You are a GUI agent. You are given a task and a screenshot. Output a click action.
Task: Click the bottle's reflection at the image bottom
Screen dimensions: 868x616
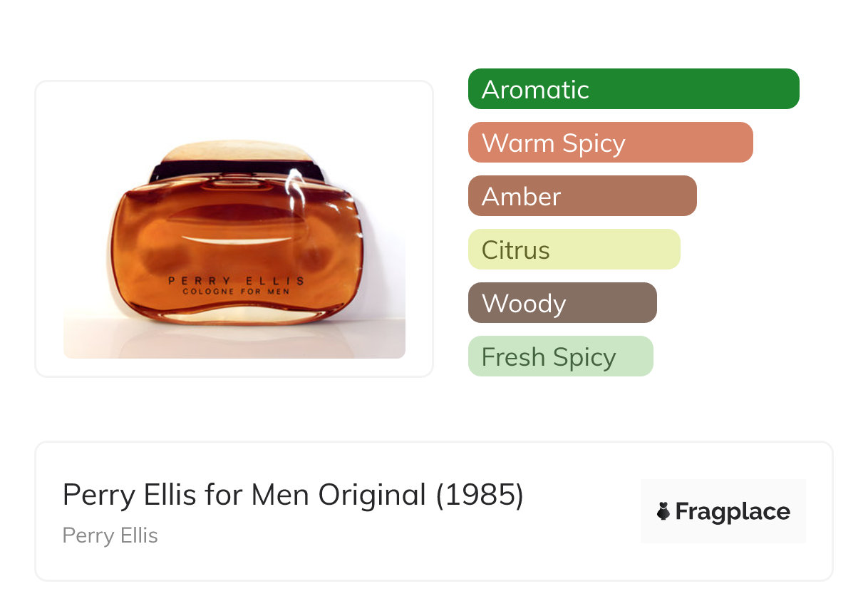point(234,341)
